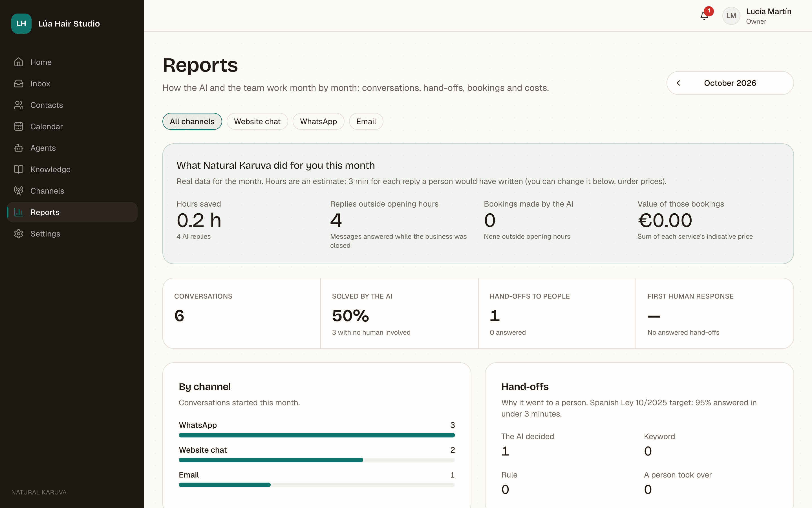Click the Agents robot icon
The image size is (812, 508).
[x=18, y=148]
